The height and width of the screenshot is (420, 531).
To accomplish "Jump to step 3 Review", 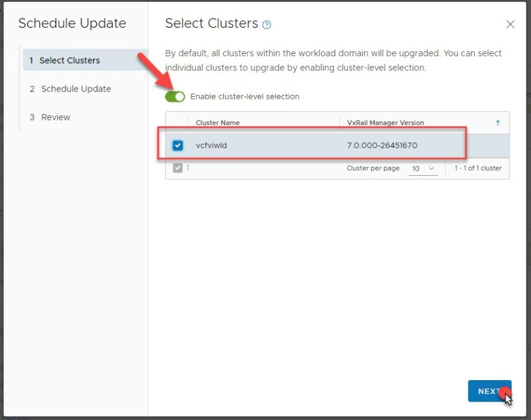I will pyautogui.click(x=56, y=118).
